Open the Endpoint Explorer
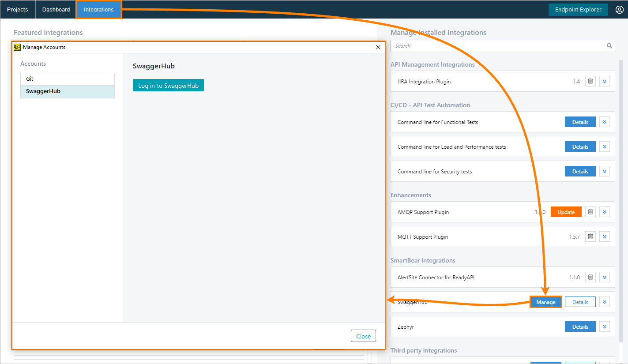This screenshot has width=628, height=364. [578, 10]
